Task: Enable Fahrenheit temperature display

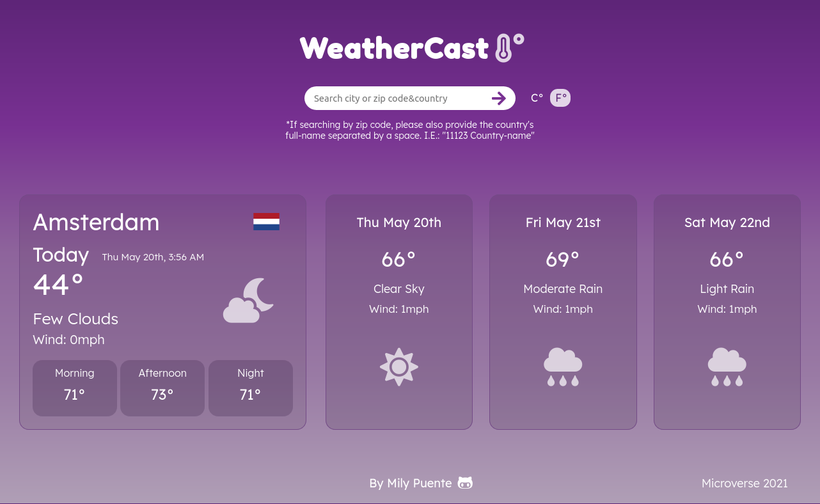Action: coord(560,98)
